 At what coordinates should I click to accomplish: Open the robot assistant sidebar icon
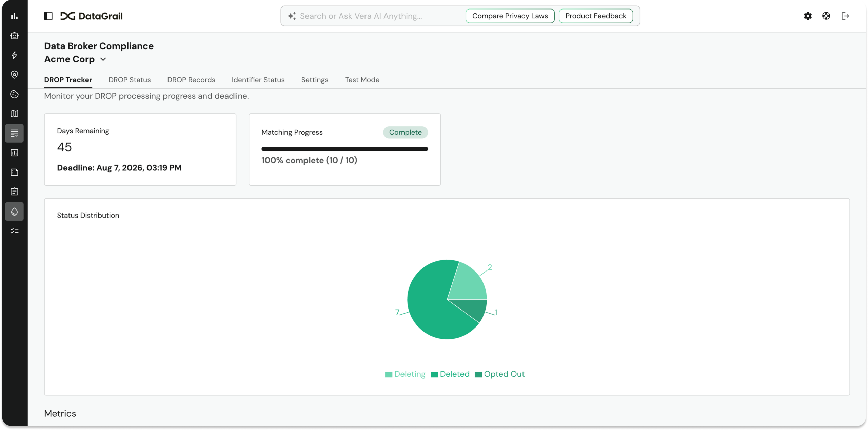14,36
